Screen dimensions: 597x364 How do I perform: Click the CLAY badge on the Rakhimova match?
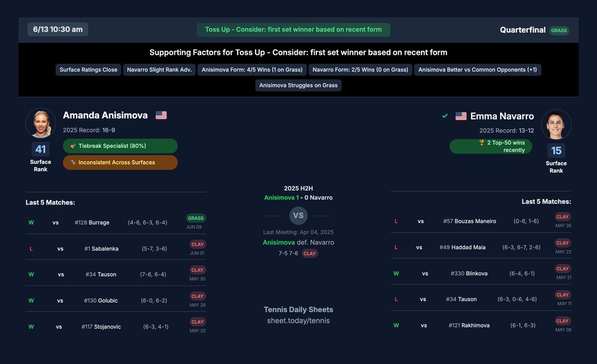point(562,321)
